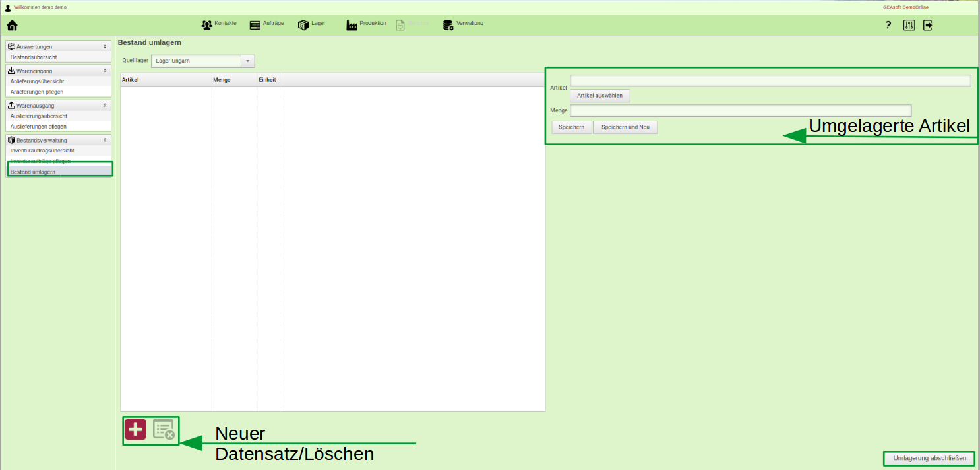Open the Aufträge module
Image resolution: width=980 pixels, height=470 pixels.
[x=266, y=24]
